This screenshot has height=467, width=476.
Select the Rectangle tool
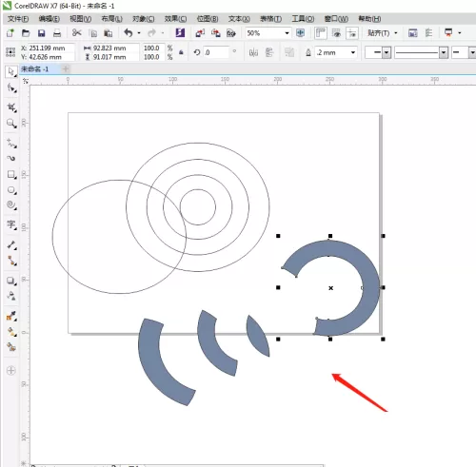[11, 174]
